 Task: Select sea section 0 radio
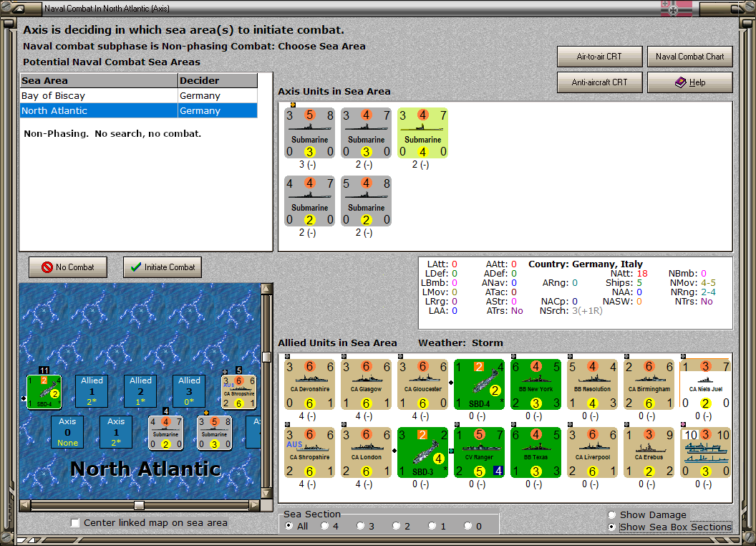467,526
